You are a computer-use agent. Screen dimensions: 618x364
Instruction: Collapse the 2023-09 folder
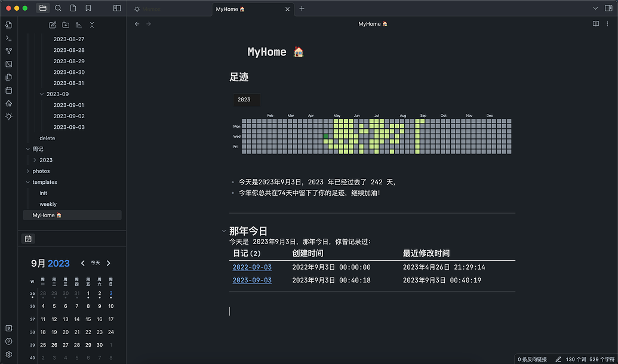coord(41,94)
